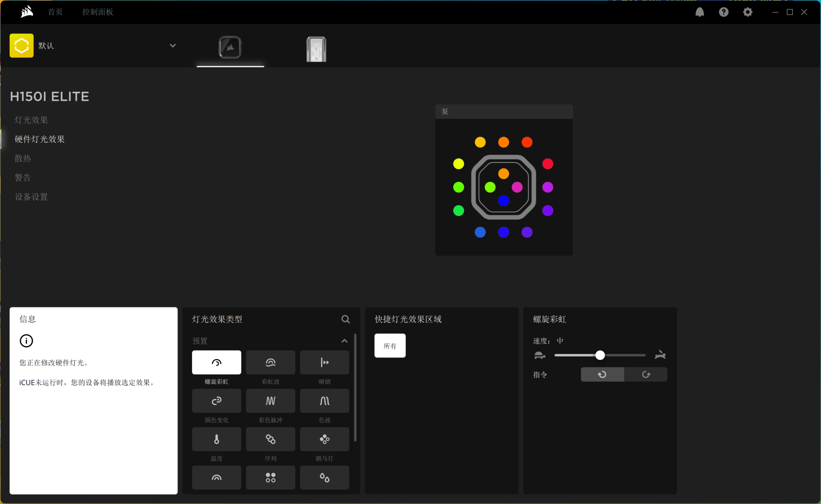
Task: Choose the 颜色变化 color shift effect
Action: click(x=216, y=401)
